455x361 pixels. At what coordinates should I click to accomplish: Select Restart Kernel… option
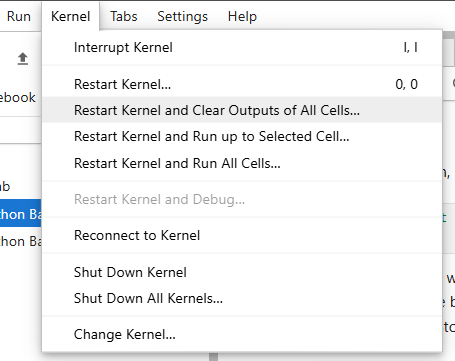tap(242, 84)
